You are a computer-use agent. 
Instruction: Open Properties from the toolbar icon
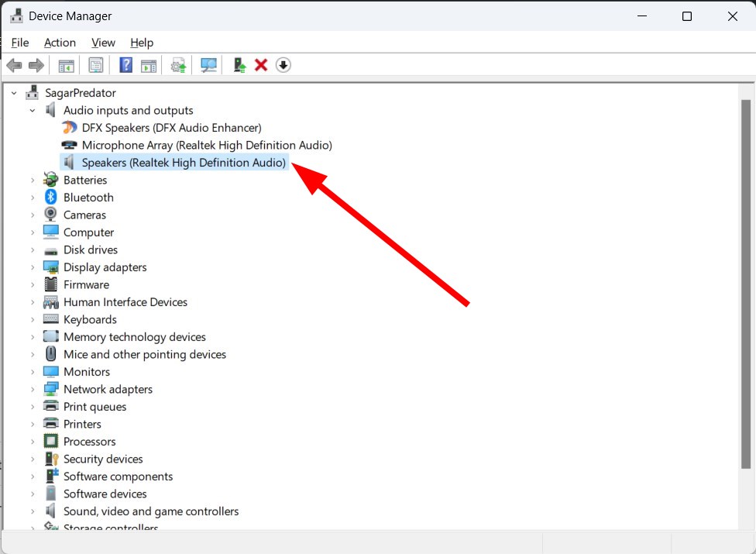pyautogui.click(x=96, y=65)
